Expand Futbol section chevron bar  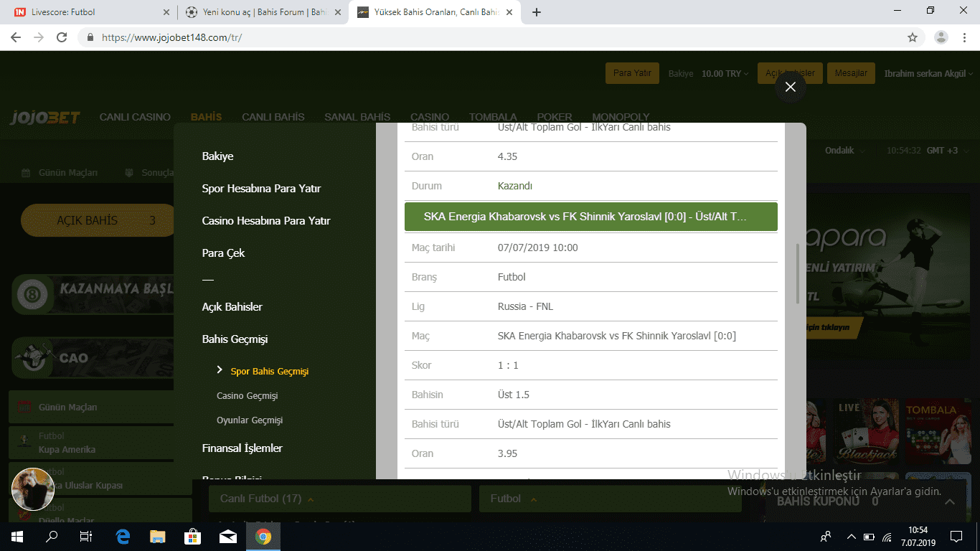pyautogui.click(x=610, y=499)
